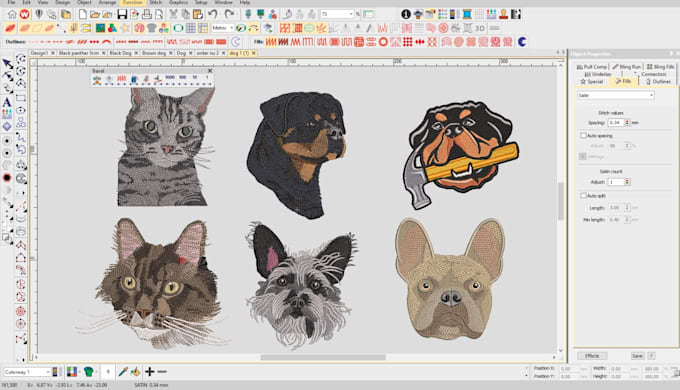Adjust the Spacing value stepper
This screenshot has width=680, height=390.
627,123
